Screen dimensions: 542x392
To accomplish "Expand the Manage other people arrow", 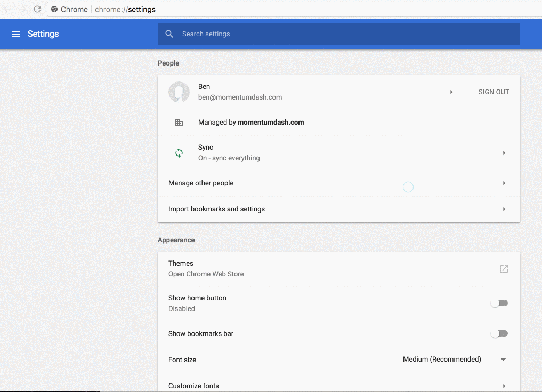I will pos(504,183).
